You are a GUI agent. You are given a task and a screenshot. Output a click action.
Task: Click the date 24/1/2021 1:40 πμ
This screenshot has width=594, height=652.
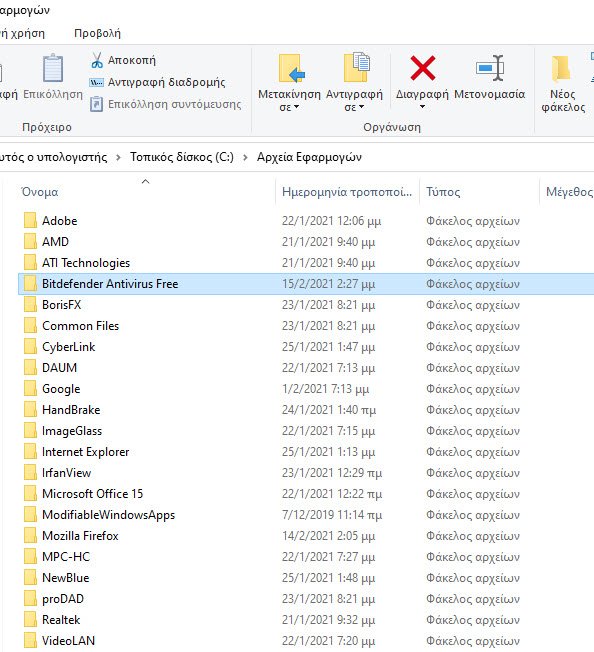coord(329,410)
